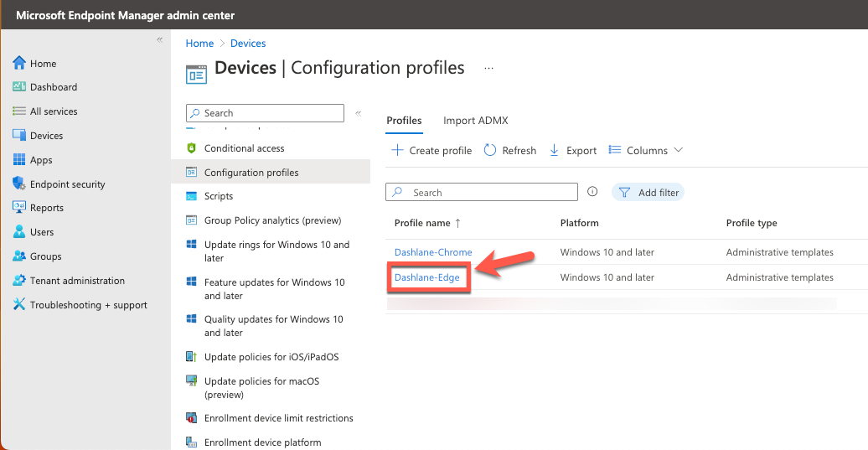Click the Update rings Windows logo icon

(192, 244)
